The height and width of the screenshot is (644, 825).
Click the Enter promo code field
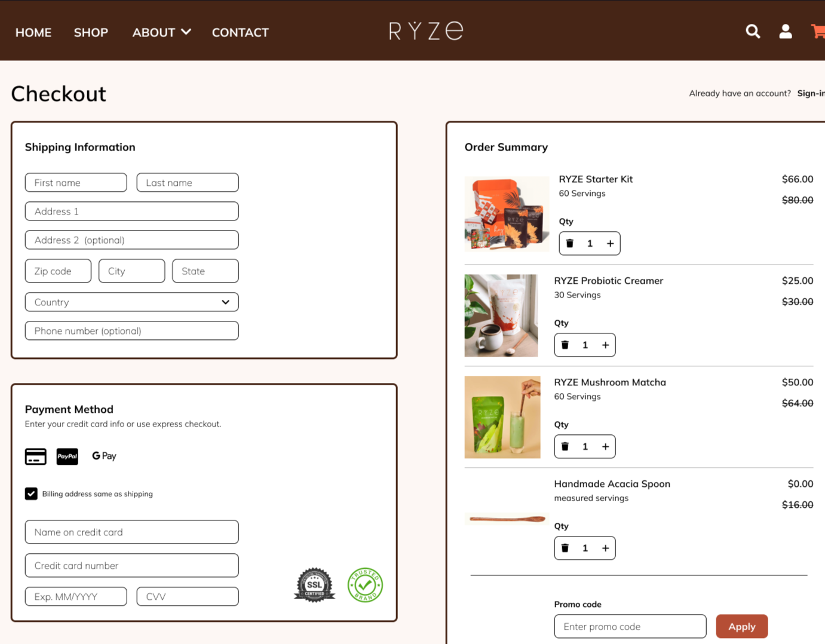[630, 626]
